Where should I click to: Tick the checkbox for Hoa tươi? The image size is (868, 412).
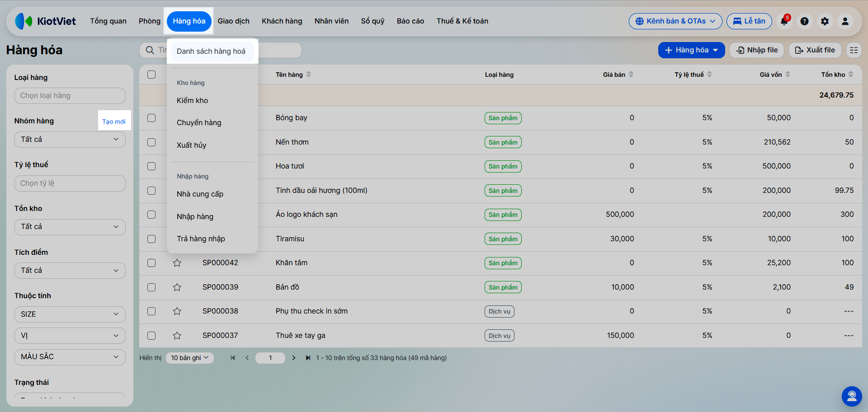coord(151,166)
